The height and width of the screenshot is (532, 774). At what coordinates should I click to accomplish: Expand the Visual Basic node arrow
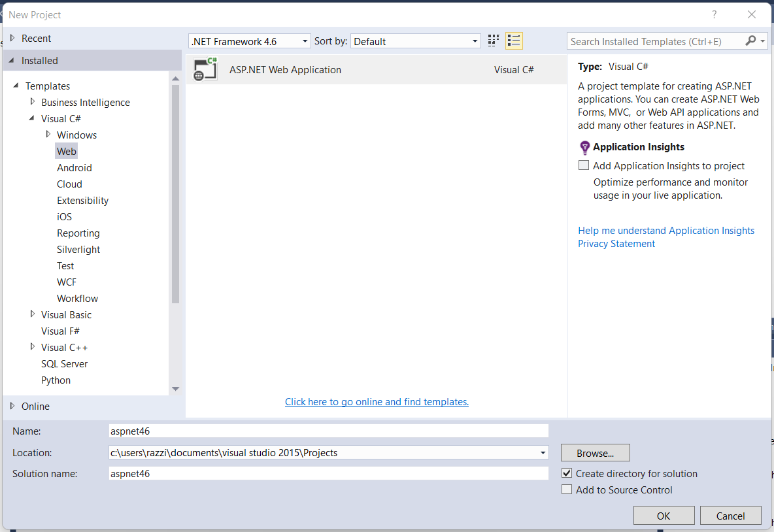click(33, 314)
